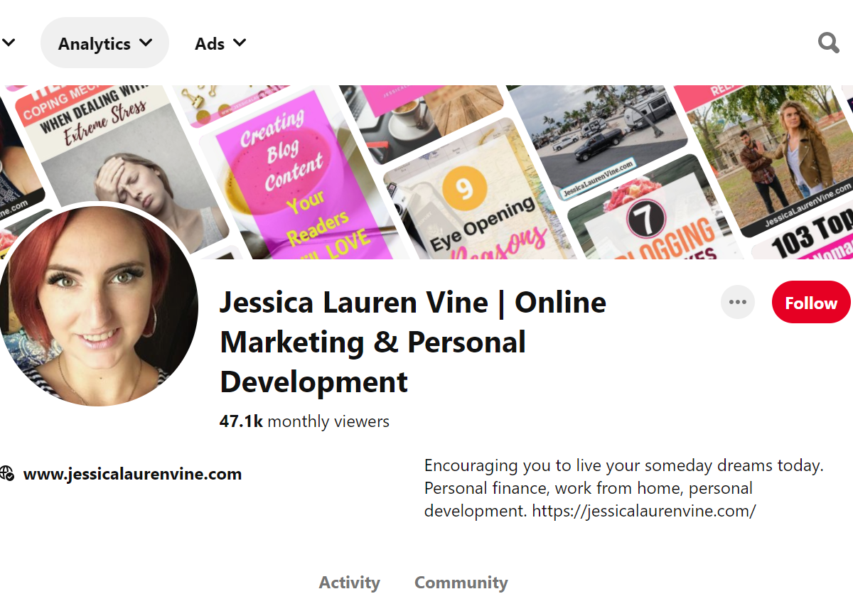Open the Creating Blog Content pin
Screen dimensions: 853x616
[299, 185]
